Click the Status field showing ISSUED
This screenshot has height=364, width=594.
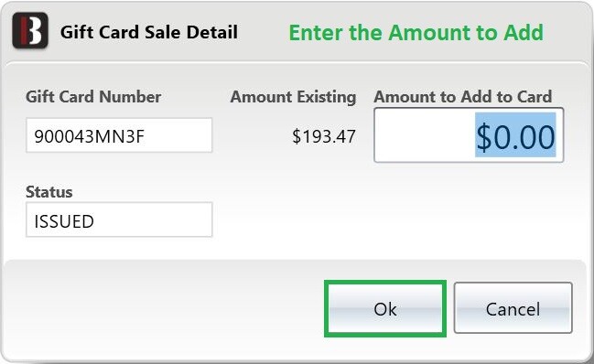(119, 219)
